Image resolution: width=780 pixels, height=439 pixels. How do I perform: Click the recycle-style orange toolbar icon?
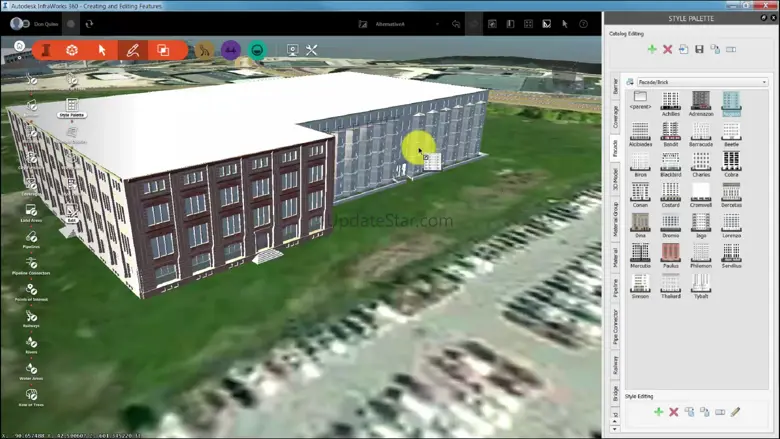[x=72, y=50]
